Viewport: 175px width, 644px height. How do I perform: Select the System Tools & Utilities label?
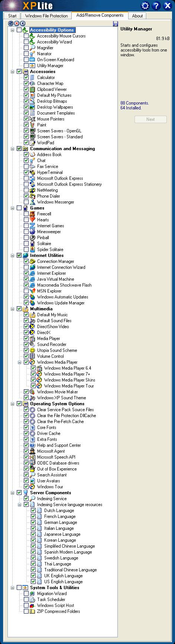[55, 588]
